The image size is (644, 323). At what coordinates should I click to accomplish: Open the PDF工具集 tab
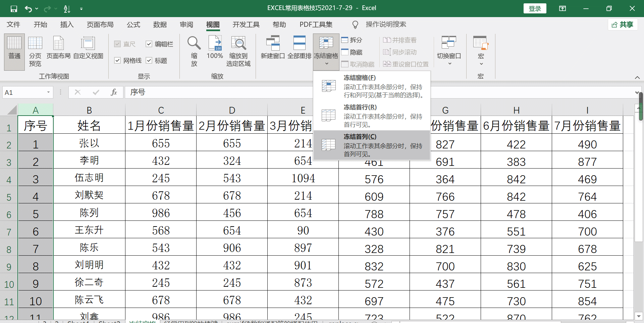click(x=316, y=24)
